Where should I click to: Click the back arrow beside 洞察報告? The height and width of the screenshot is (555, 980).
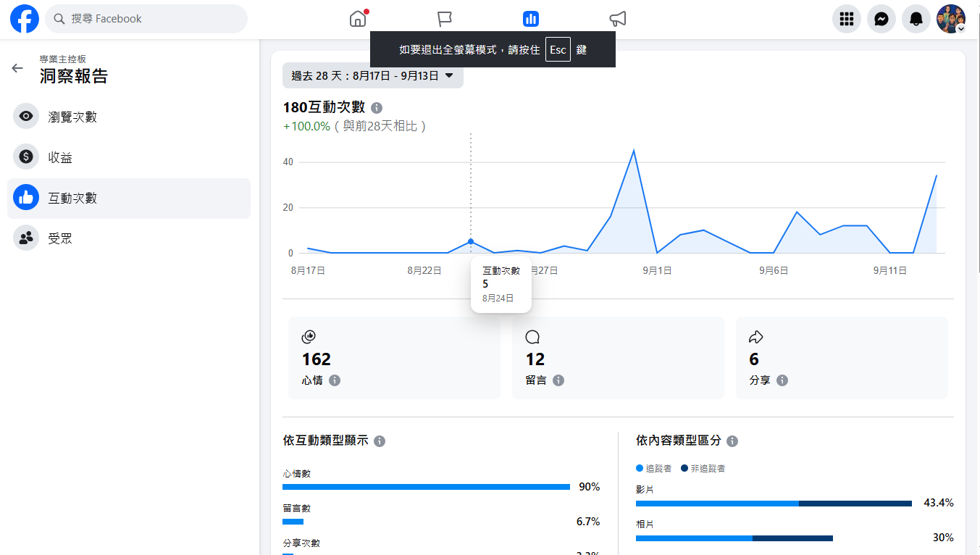(x=17, y=68)
